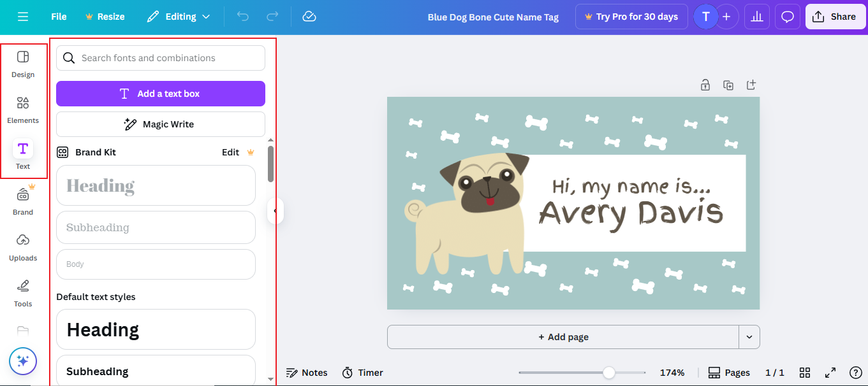Open the Uploads sidebar tab
Viewport: 868px width, 386px height.
pyautogui.click(x=23, y=247)
